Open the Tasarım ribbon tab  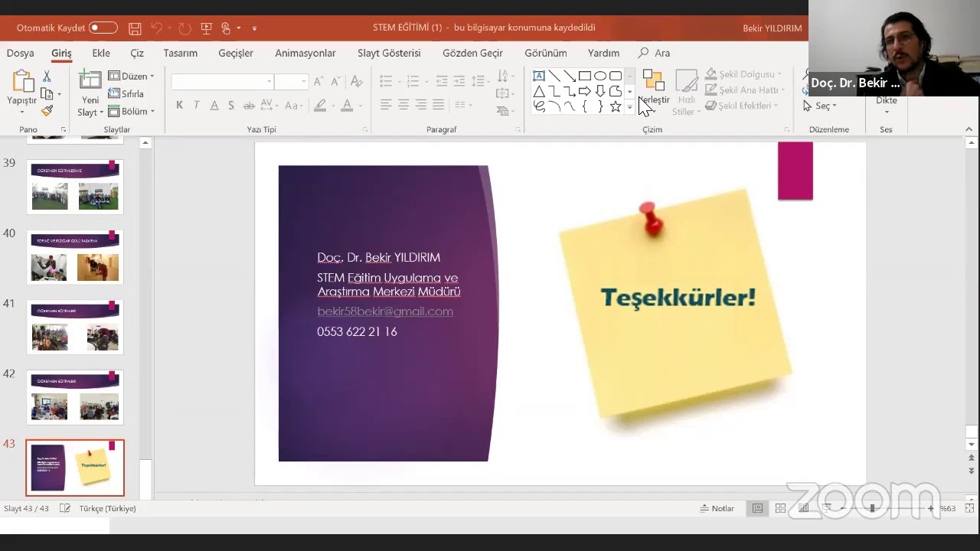click(181, 53)
